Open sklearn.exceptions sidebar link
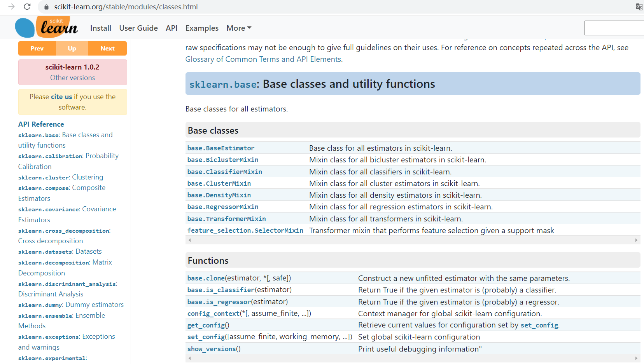The image size is (644, 364). click(x=66, y=342)
